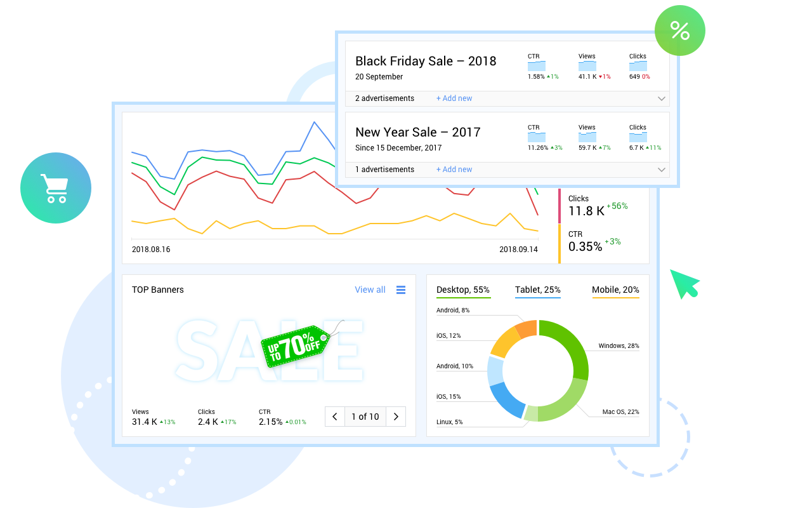Click the Clicks mini chart for New Year Sale
Image resolution: width=812 pixels, height=508 pixels.
[638, 137]
